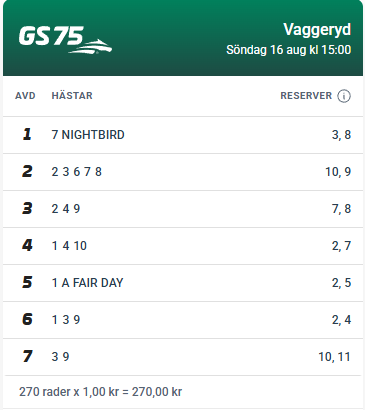Image resolution: width=365 pixels, height=410 pixels.
Task: Click the AVD column header
Action: (25, 96)
